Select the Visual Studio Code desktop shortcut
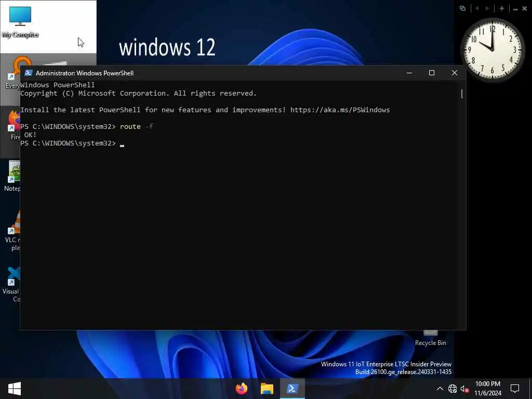532x399 pixels. (x=12, y=284)
